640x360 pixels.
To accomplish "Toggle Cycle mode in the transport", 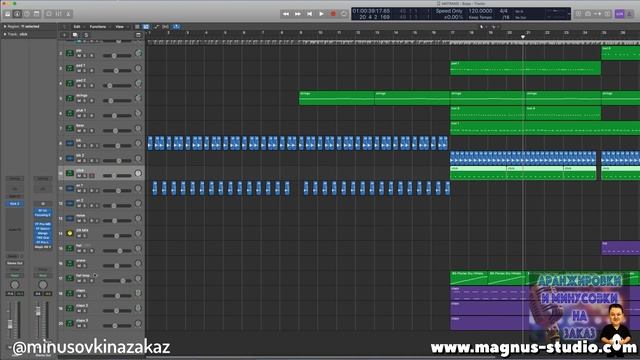I will (x=344, y=14).
